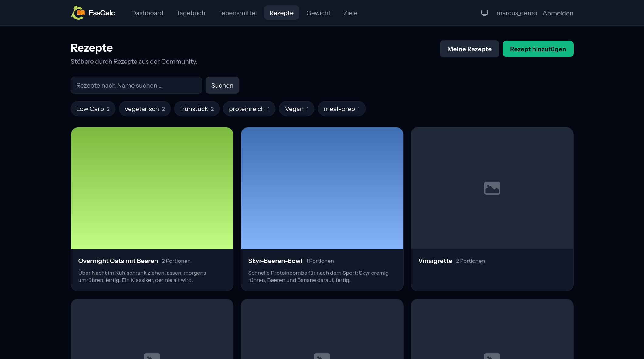Open the Ziele page
644x359 pixels.
pos(350,13)
